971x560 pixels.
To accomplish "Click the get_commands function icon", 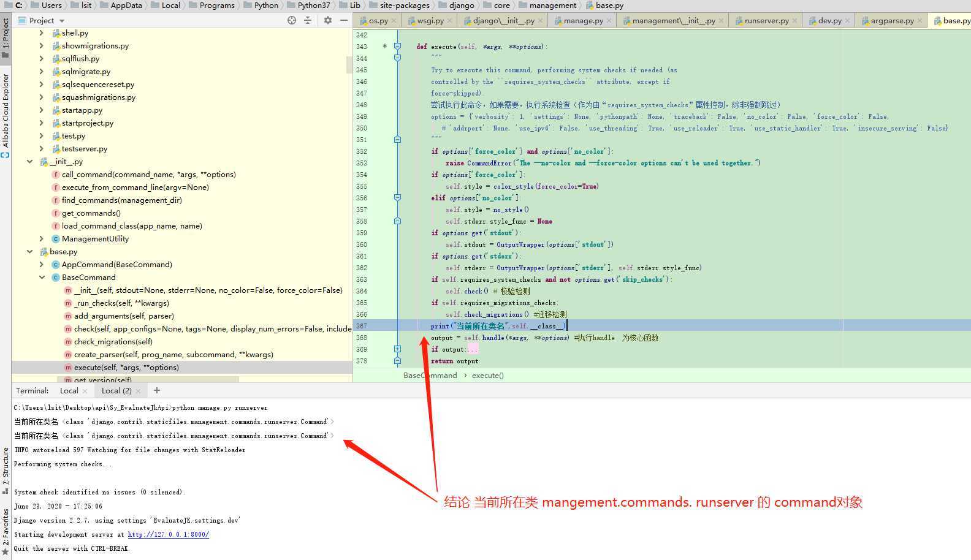I will 56,213.
